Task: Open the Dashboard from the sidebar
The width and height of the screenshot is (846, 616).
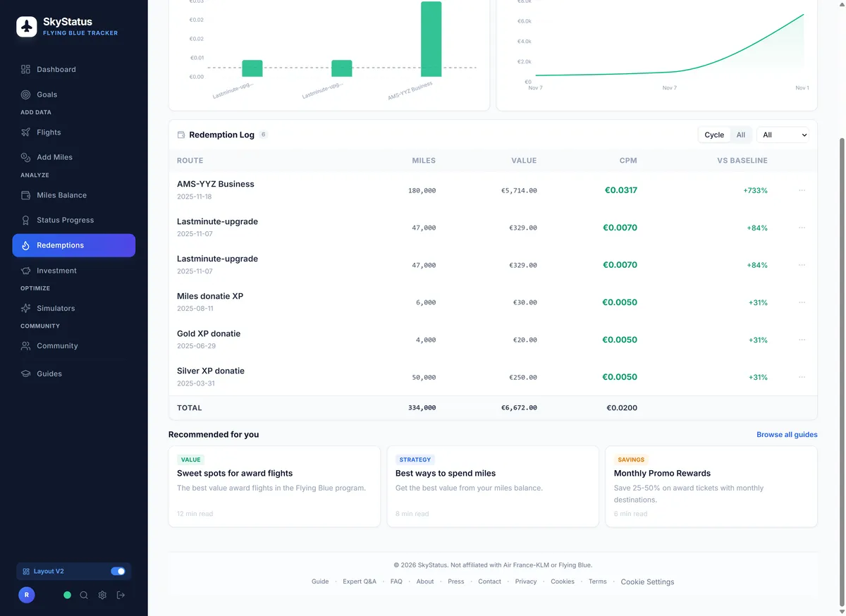Action: click(56, 69)
